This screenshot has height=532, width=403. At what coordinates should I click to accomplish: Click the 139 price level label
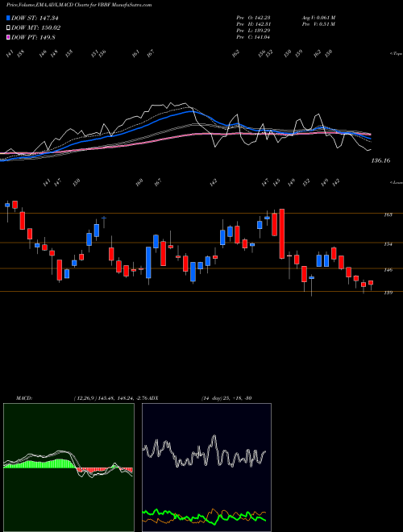[388, 293]
